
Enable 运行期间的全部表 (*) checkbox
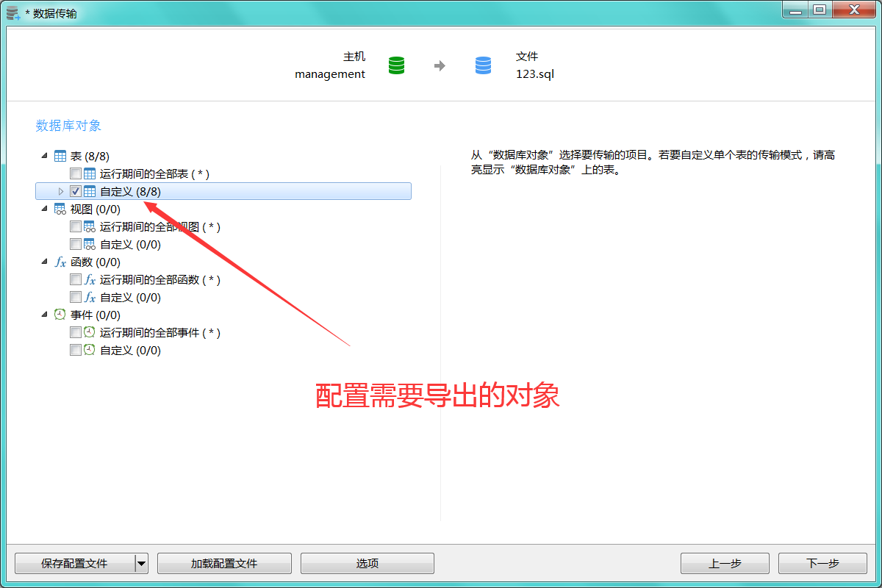tap(76, 174)
